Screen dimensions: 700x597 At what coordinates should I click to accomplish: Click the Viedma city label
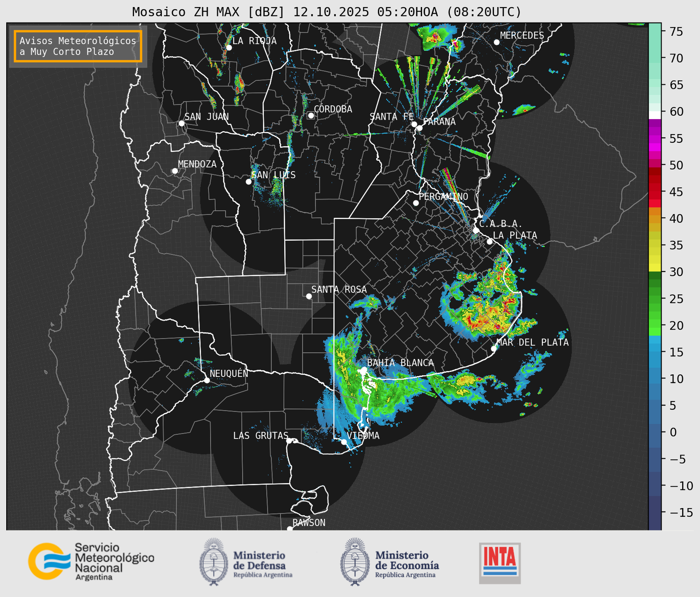click(x=363, y=436)
